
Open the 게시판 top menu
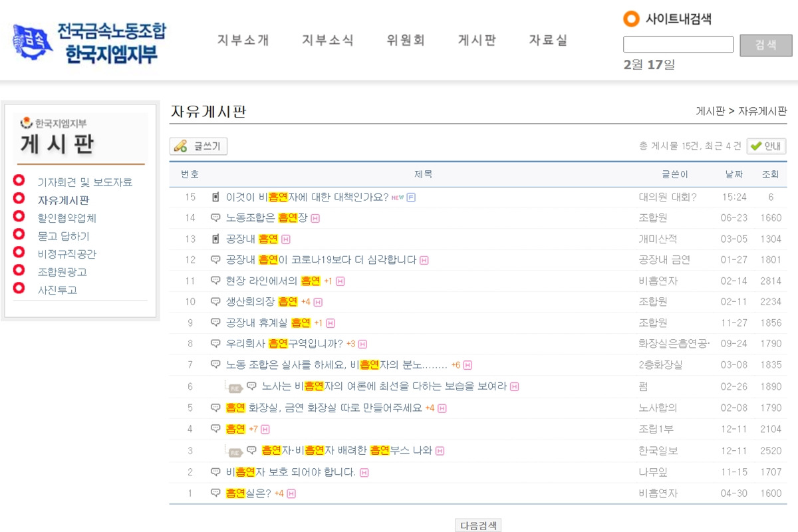(x=477, y=40)
